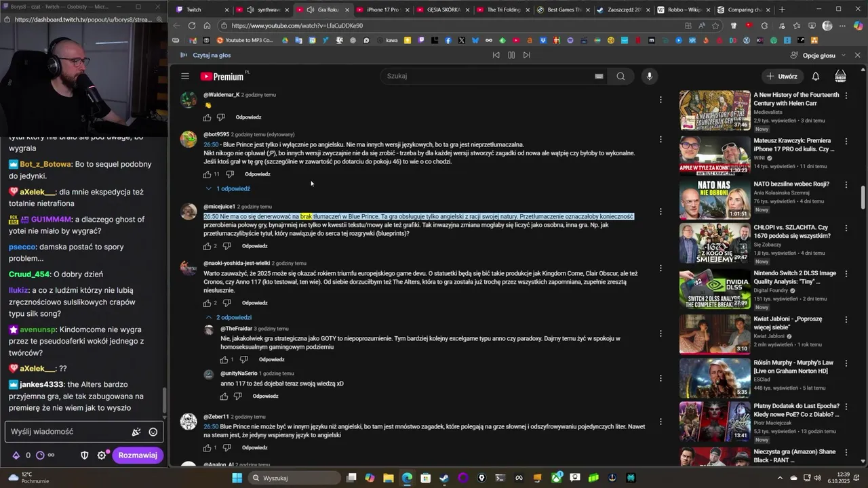The image size is (868, 488).
Task: Open File Explorer from the taskbar
Action: tap(388, 478)
